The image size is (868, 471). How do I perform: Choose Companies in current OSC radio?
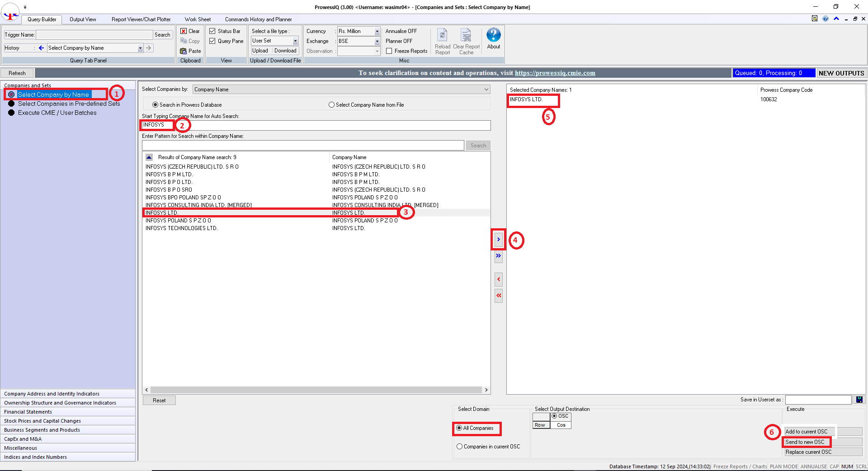pos(459,447)
